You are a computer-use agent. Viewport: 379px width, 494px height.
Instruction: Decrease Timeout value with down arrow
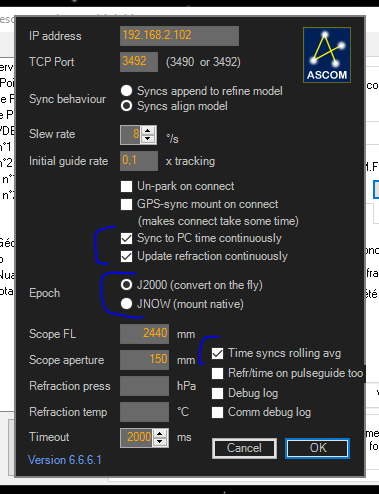click(x=160, y=442)
